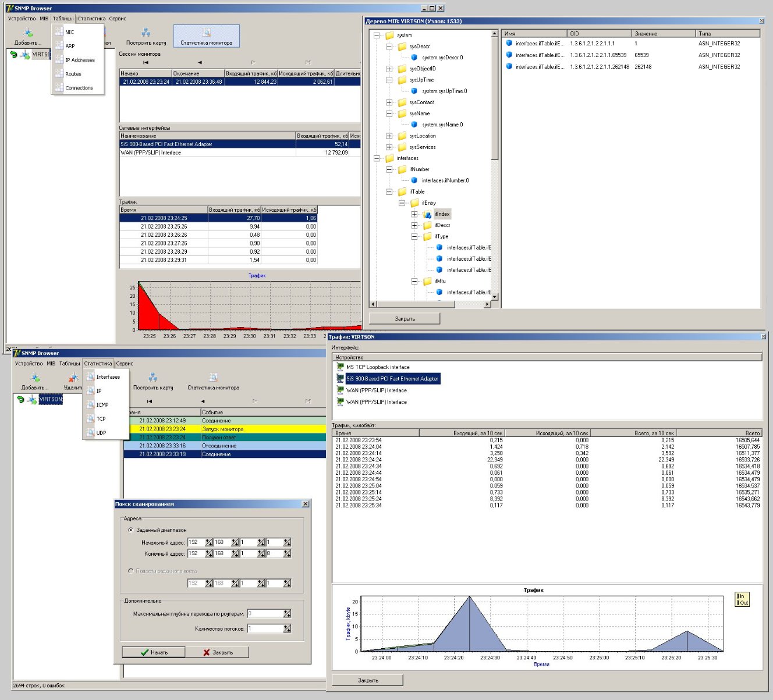Open the Сервис menu in upper window
Image resolution: width=773 pixels, height=700 pixels.
[x=118, y=19]
